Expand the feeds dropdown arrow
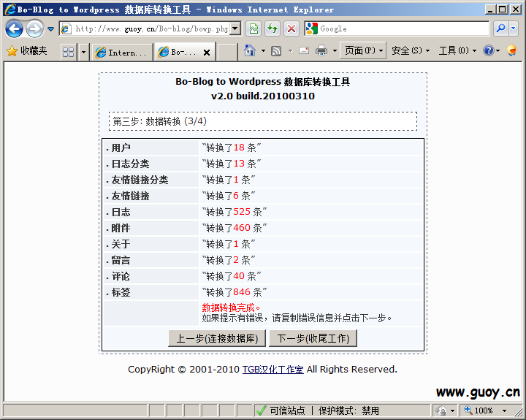Viewport: 526px width, 420px height. click(291, 51)
